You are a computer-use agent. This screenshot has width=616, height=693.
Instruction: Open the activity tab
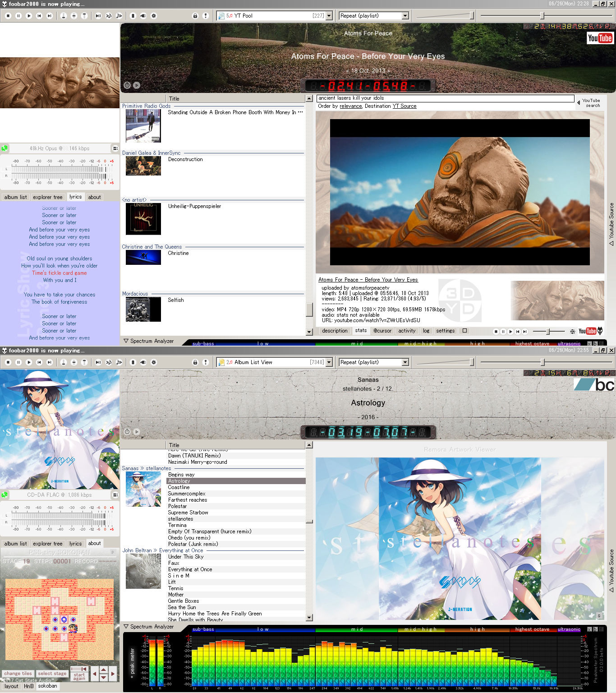click(x=407, y=331)
